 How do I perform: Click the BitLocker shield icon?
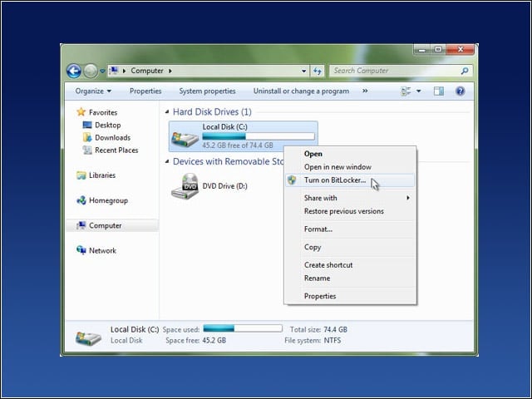[x=292, y=180]
